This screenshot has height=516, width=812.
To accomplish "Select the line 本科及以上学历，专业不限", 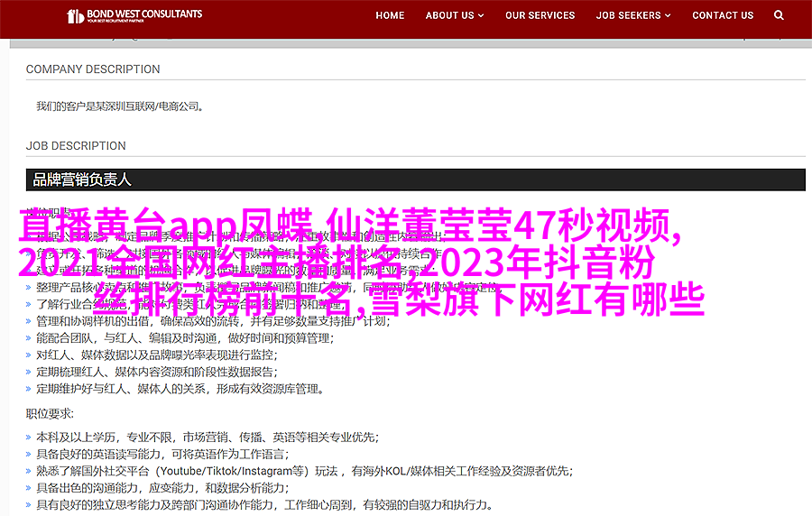I will point(208,438).
